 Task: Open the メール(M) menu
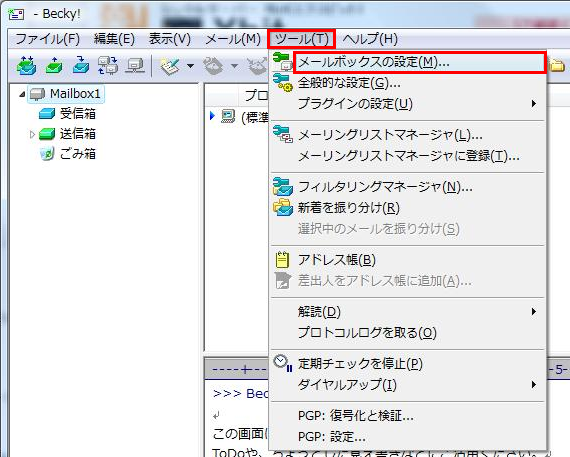(233, 39)
